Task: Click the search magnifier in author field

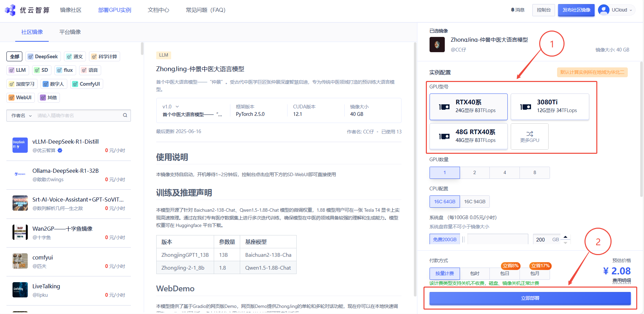Action: pos(125,116)
